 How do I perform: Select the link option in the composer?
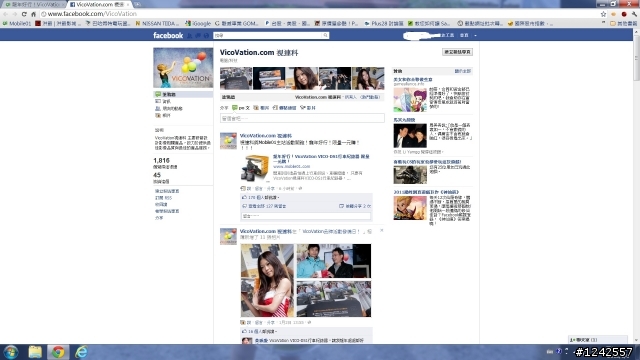(284, 108)
